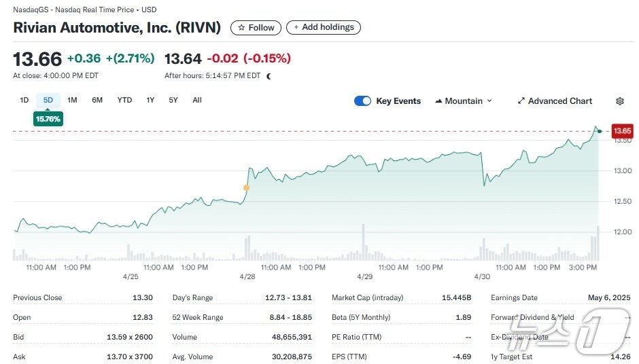
Task: Expand the Mountain chart type dropdown
Action: click(x=489, y=101)
